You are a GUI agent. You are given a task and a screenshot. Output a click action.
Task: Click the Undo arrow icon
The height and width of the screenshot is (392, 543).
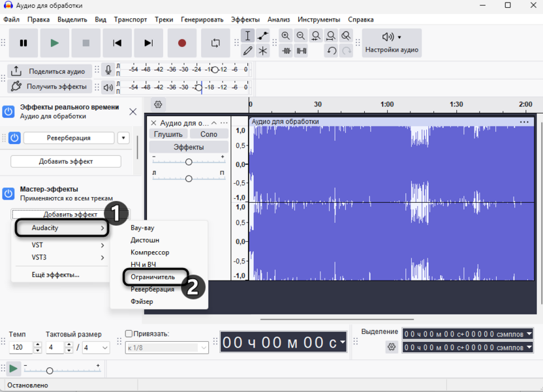coord(332,51)
